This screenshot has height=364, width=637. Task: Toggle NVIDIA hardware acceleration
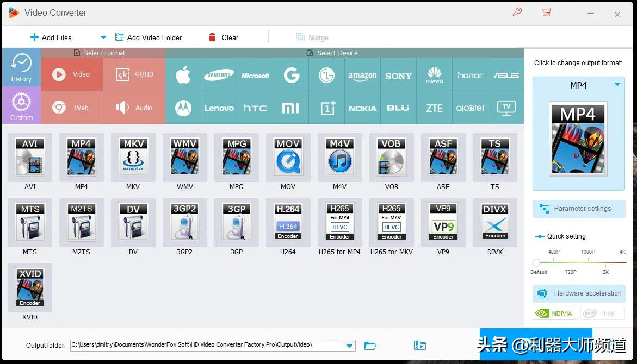click(x=554, y=313)
